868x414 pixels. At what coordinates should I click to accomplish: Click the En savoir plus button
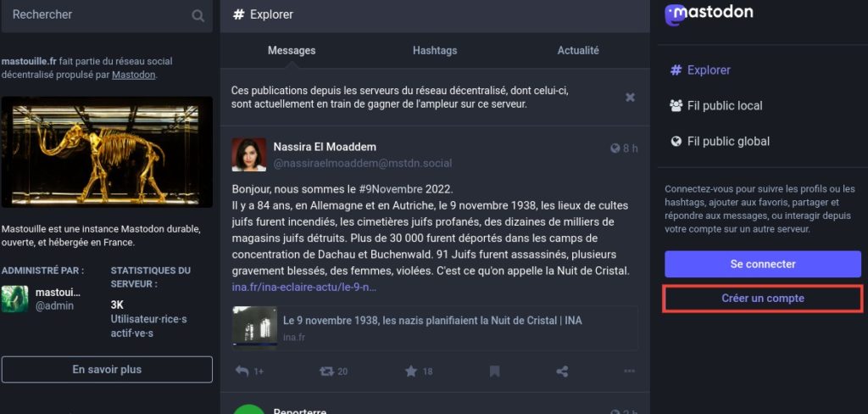click(107, 369)
